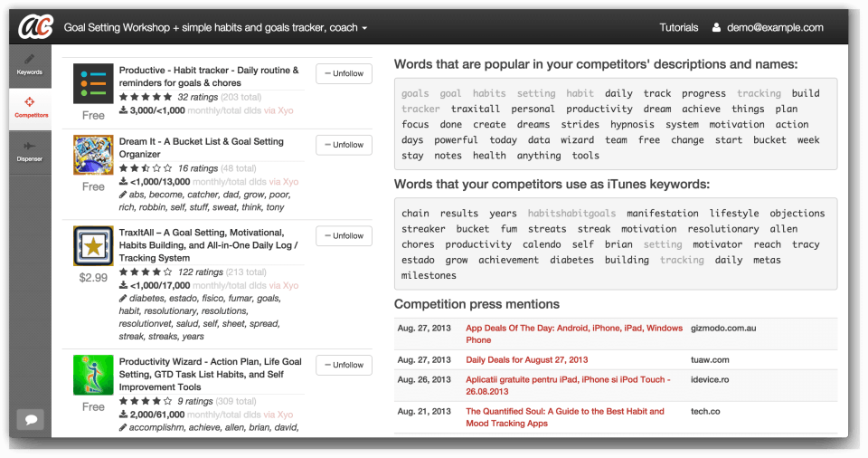This screenshot has width=868, height=458.
Task: Click the AC logo in header
Action: tap(35, 26)
